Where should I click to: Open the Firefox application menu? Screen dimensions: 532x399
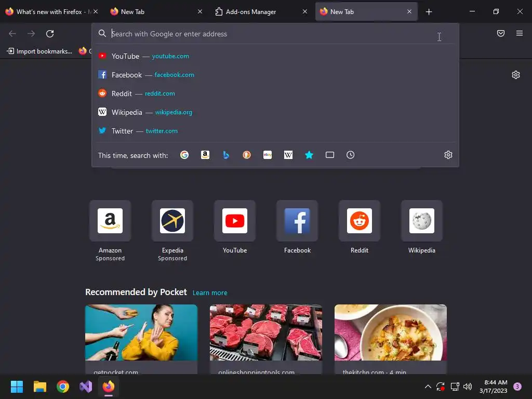click(x=520, y=33)
